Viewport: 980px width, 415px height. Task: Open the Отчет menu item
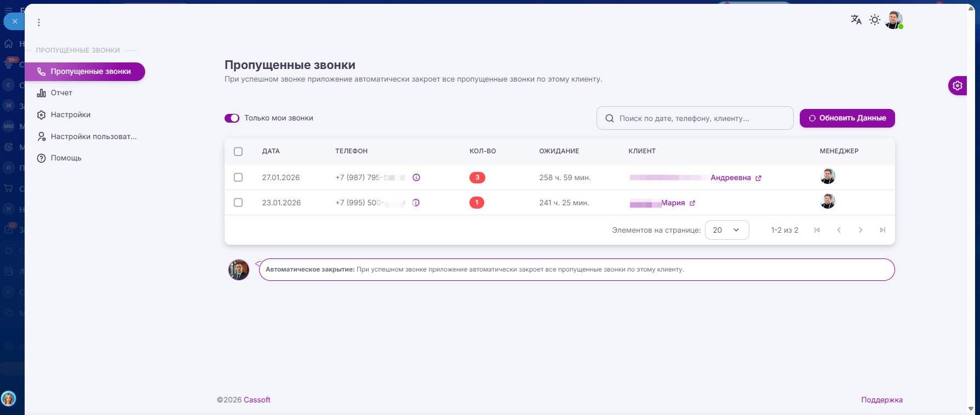61,93
